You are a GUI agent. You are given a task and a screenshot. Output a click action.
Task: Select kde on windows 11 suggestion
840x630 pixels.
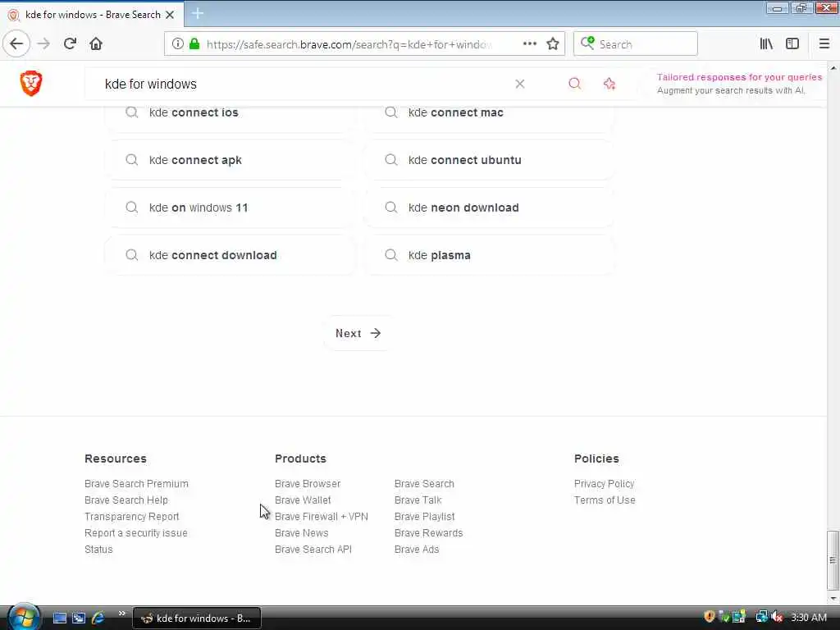[x=231, y=208]
